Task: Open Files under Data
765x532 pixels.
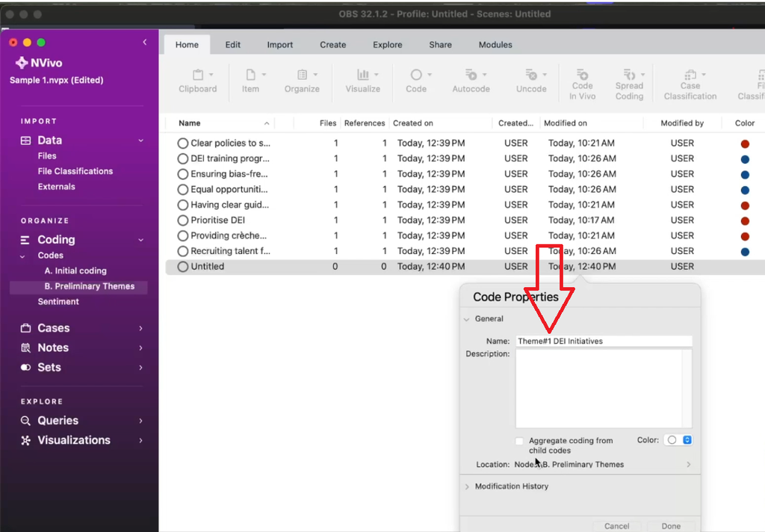Action: pyautogui.click(x=47, y=155)
